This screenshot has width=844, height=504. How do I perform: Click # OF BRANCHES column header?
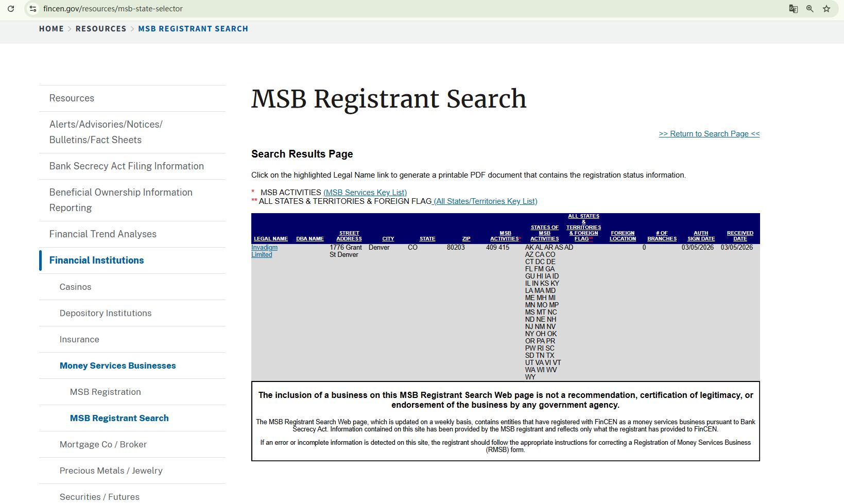pos(662,236)
